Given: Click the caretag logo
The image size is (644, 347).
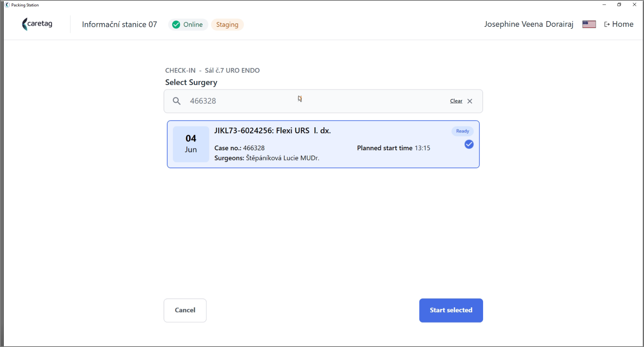Looking at the screenshot, I should point(37,24).
